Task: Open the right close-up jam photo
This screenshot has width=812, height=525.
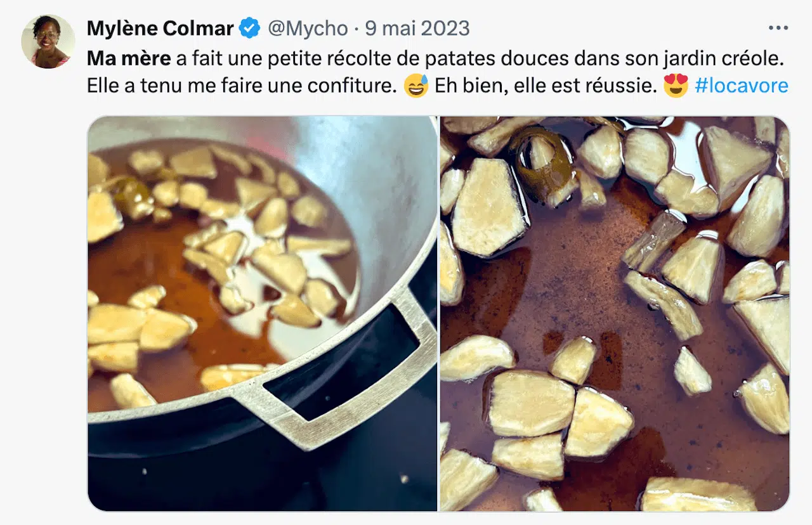Action: click(x=614, y=313)
